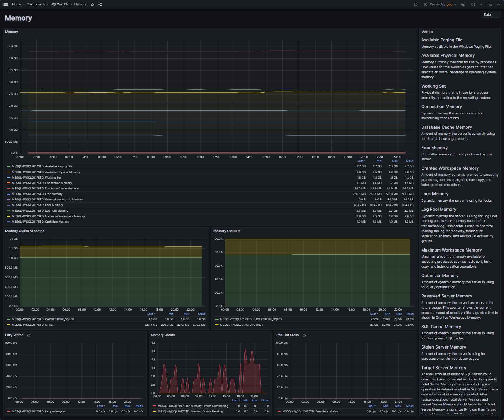Sort Memory Grants legend by Max
504x420 pixels.
tap(255, 401)
